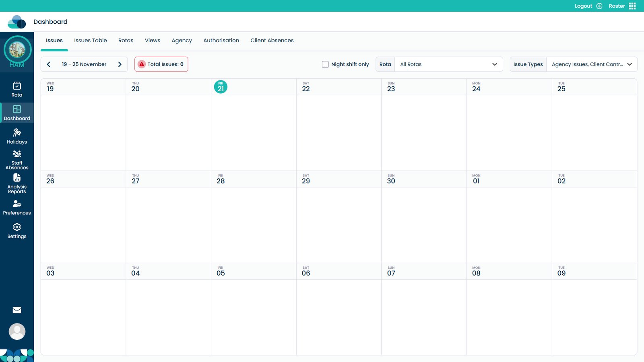Enable the Night shift only checkbox
This screenshot has height=362, width=644.
click(325, 64)
